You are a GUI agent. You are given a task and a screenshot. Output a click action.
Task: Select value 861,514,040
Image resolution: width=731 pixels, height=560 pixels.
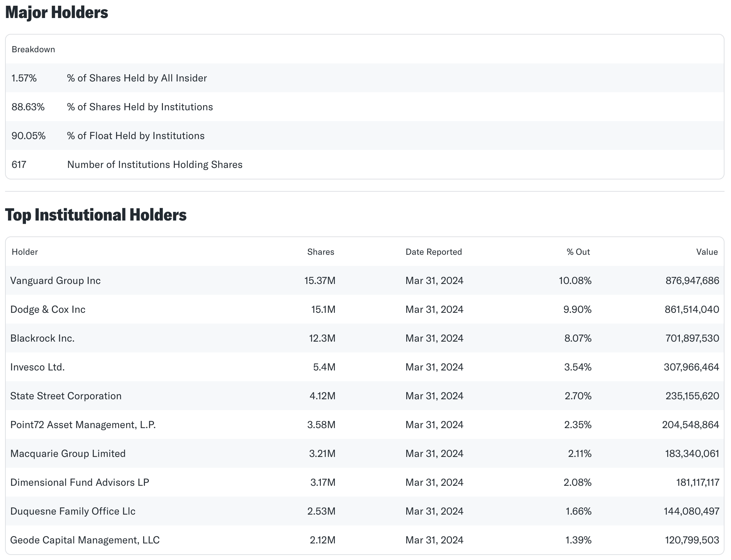point(692,310)
